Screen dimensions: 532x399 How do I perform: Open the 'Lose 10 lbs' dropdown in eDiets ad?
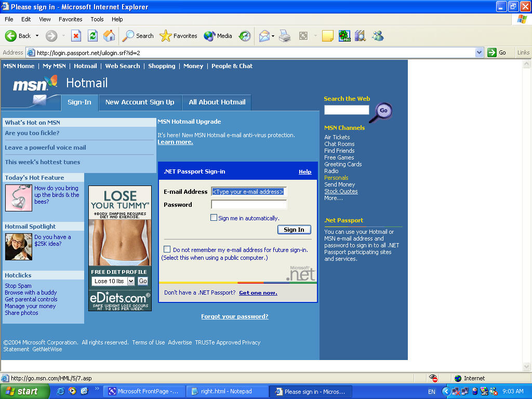130,281
